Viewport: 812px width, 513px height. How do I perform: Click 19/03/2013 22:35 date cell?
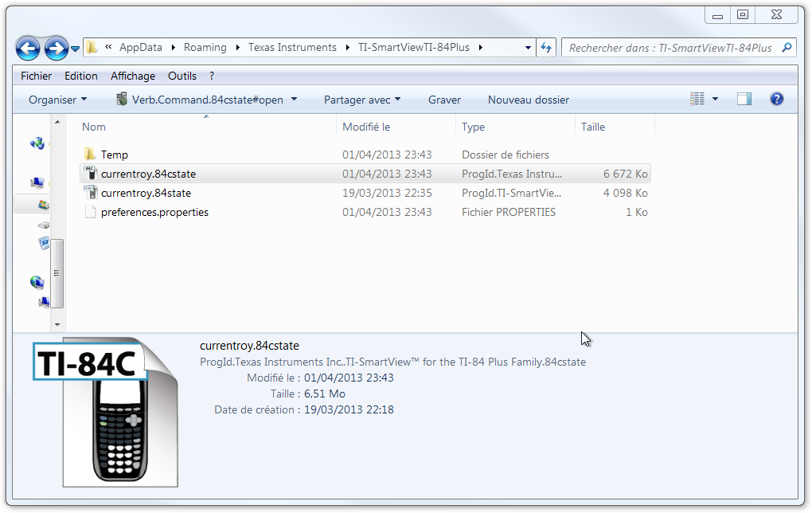click(x=387, y=194)
